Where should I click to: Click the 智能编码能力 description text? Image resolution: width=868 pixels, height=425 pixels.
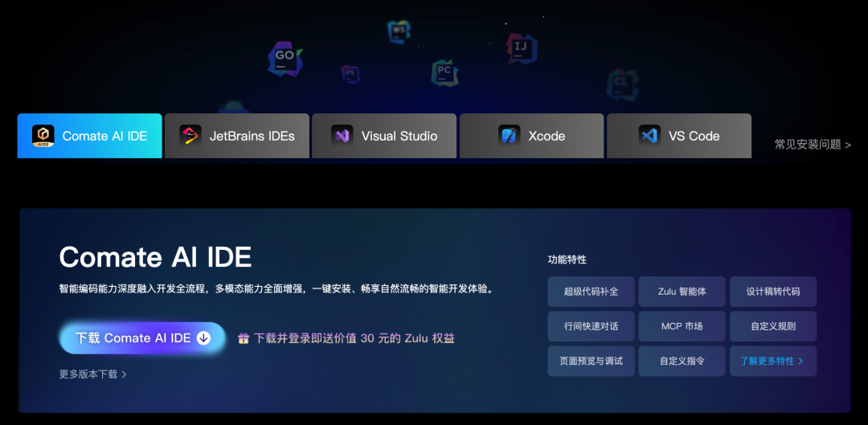(276, 289)
